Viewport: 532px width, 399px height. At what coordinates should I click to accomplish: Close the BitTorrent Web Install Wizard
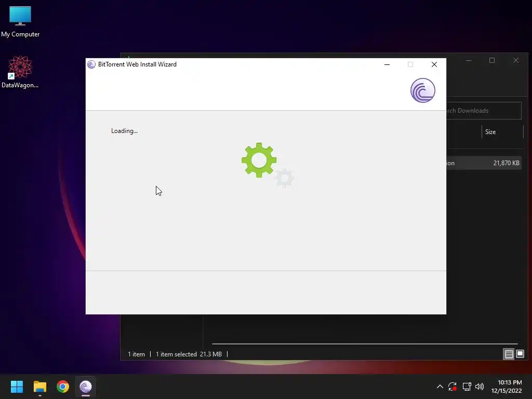(x=434, y=64)
